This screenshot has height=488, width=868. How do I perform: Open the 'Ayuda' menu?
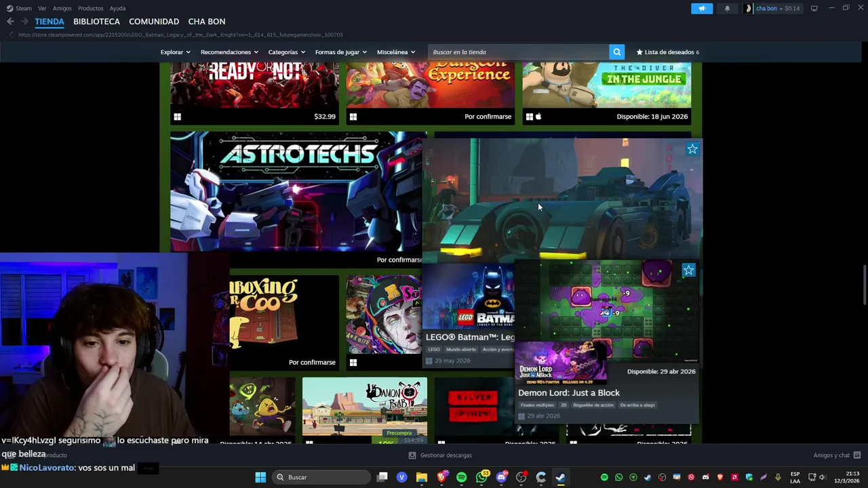pos(117,8)
